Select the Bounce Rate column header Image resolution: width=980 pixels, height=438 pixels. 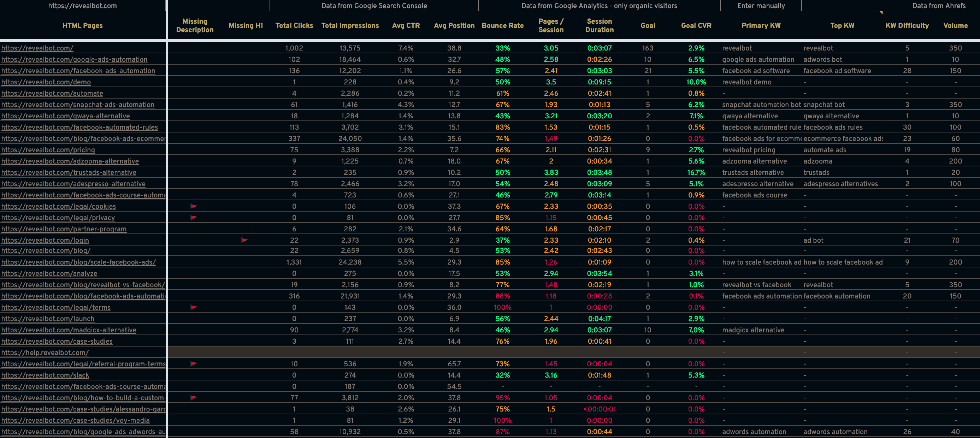[x=503, y=25]
